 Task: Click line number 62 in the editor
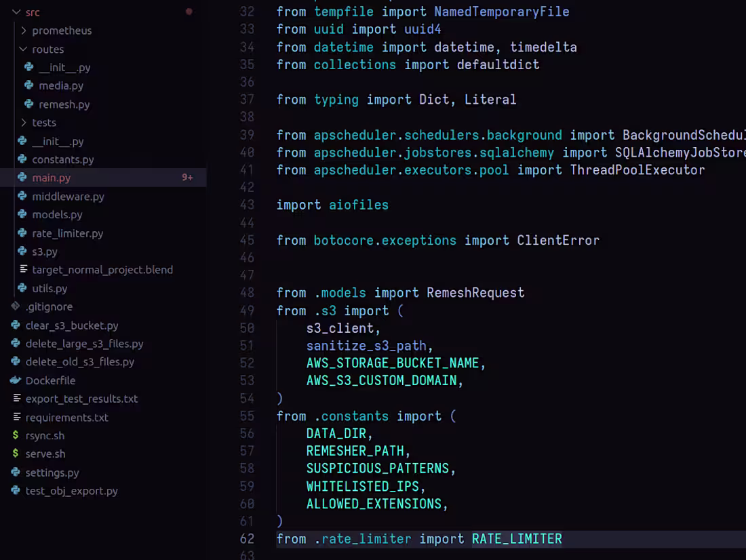tap(248, 538)
